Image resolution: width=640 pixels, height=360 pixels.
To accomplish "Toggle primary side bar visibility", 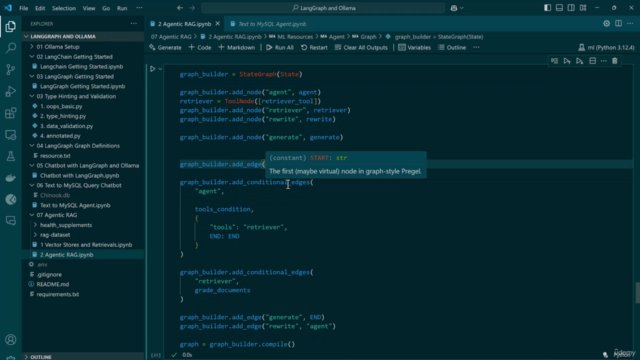I will click(x=547, y=8).
